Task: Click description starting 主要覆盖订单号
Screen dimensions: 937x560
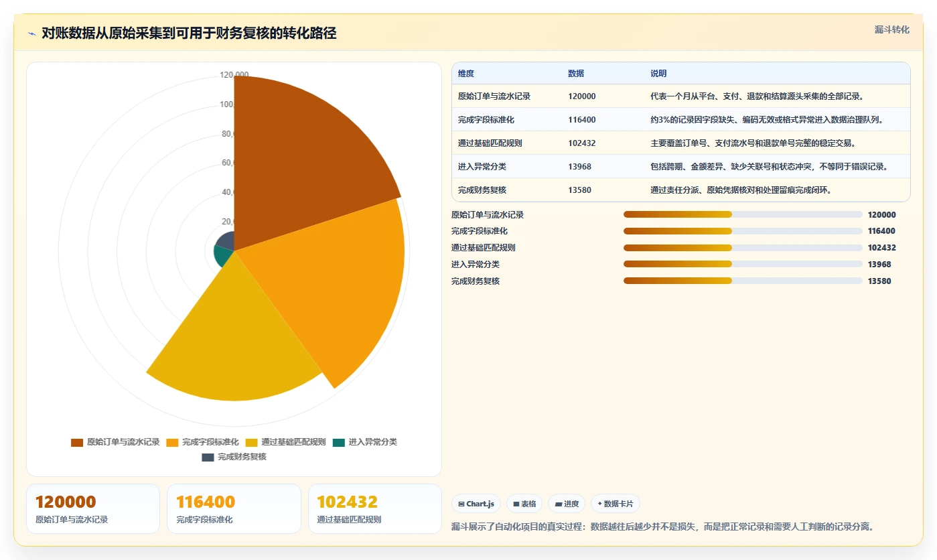Action: [753, 143]
